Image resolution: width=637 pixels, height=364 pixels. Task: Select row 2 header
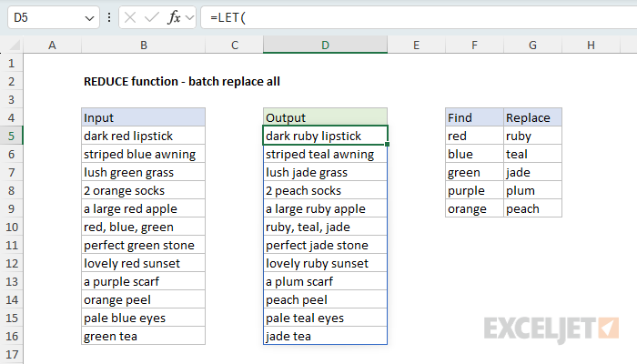click(11, 81)
